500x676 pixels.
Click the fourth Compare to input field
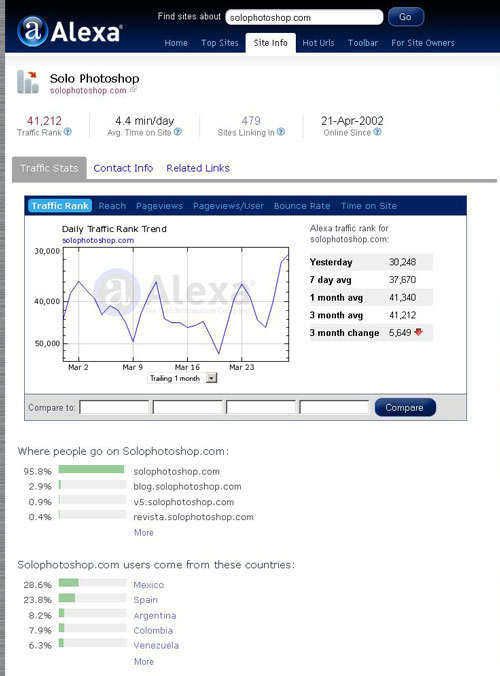(x=334, y=407)
